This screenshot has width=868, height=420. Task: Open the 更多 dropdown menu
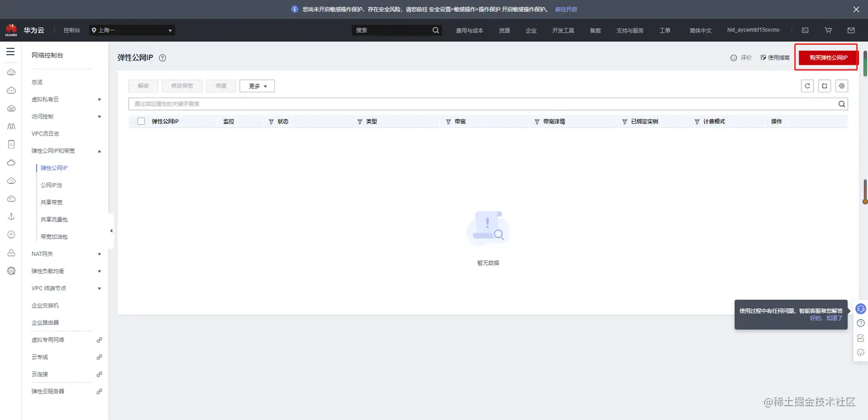pos(257,85)
